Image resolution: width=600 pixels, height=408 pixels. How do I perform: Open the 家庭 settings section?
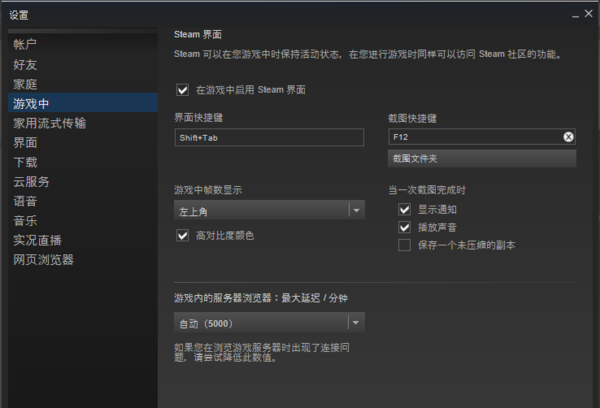(x=83, y=84)
